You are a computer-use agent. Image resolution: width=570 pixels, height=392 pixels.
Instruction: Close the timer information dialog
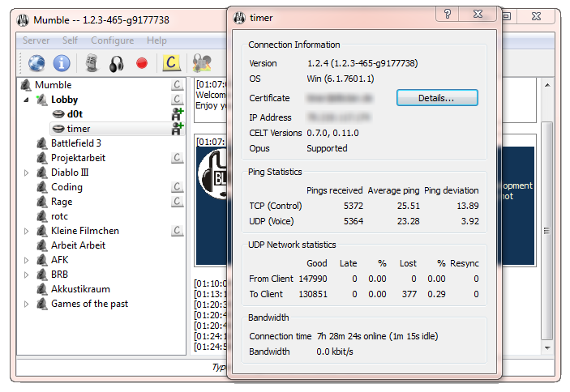coord(478,14)
